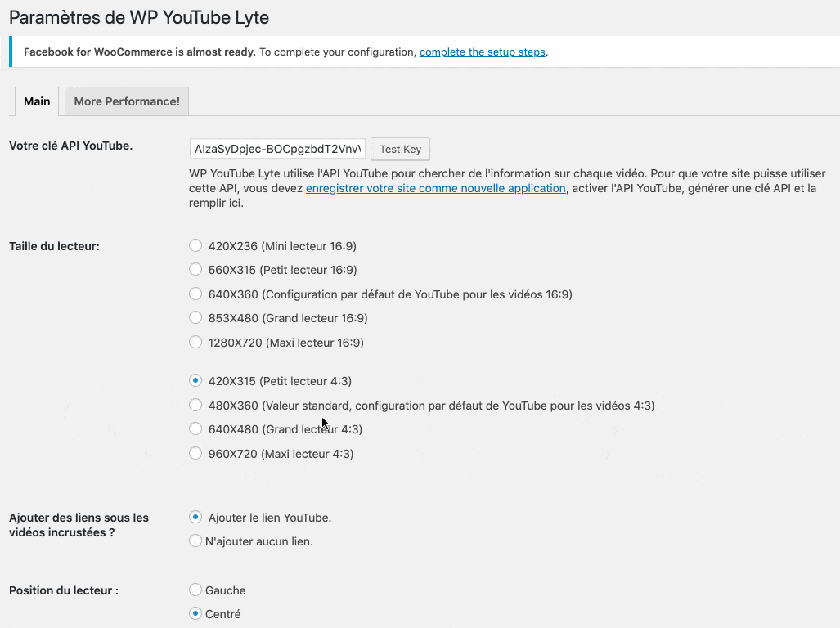Select the 420X315 Petit lecteur 4:3 option
Viewport: 840px width, 628px height.
[x=195, y=380]
